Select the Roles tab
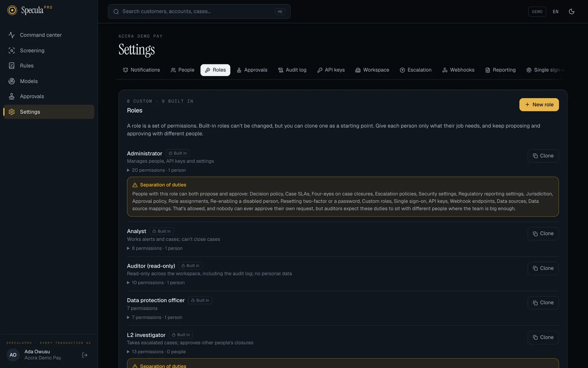This screenshot has width=588, height=368. (x=215, y=70)
